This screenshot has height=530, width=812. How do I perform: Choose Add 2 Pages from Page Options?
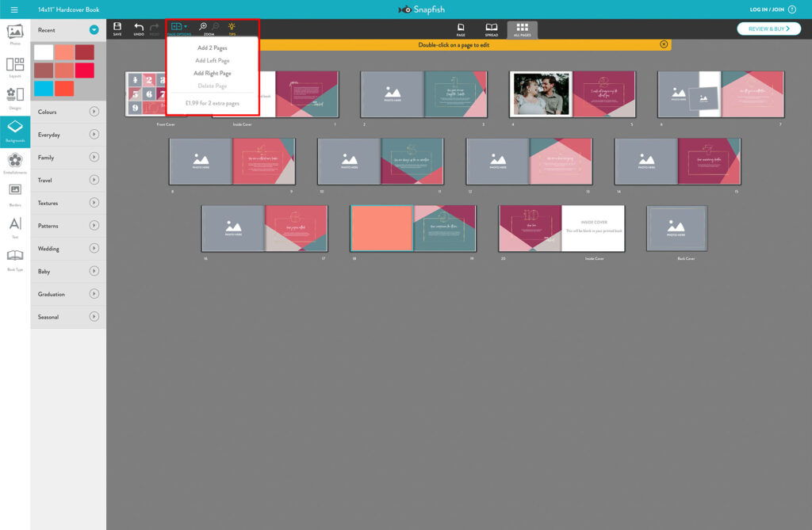pyautogui.click(x=213, y=48)
